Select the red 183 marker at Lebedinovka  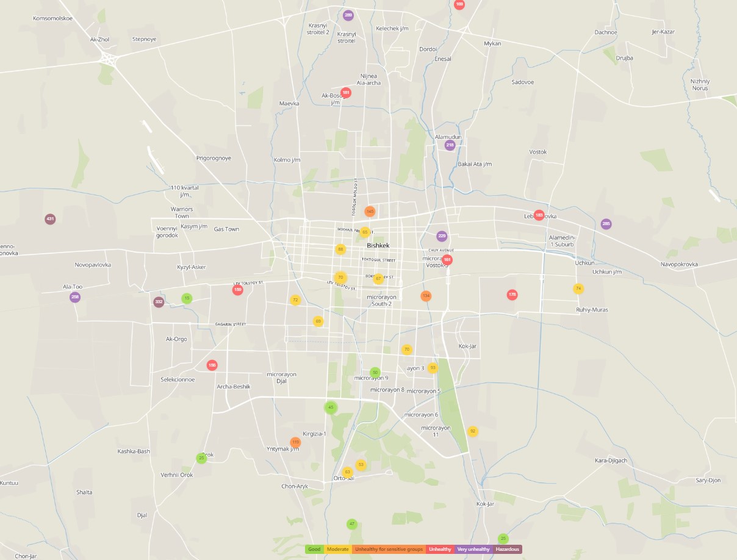pos(539,215)
